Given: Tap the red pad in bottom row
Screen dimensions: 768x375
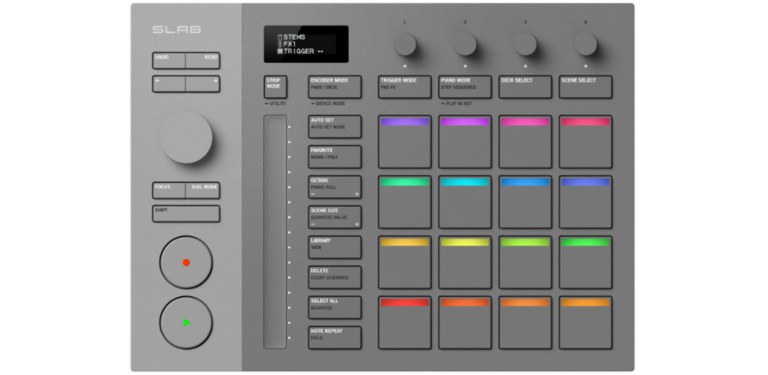Looking at the screenshot, I should (405, 323).
